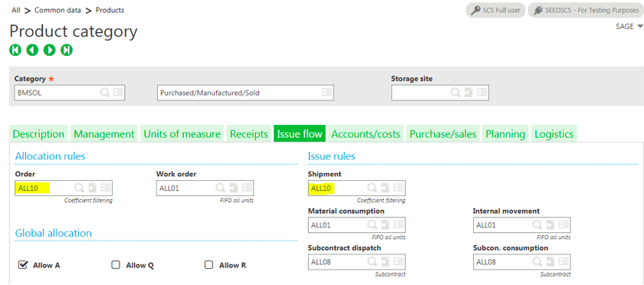Uncheck the Allow A checkbox
The height and width of the screenshot is (285, 644).
pyautogui.click(x=23, y=265)
